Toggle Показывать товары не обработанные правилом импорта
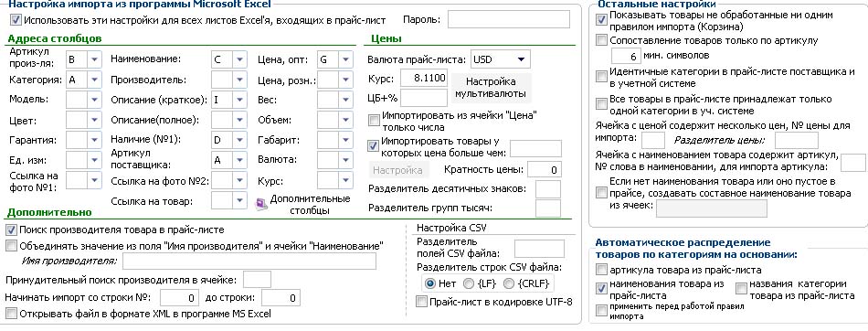Image resolution: width=868 pixels, height=331 pixels. point(601,20)
